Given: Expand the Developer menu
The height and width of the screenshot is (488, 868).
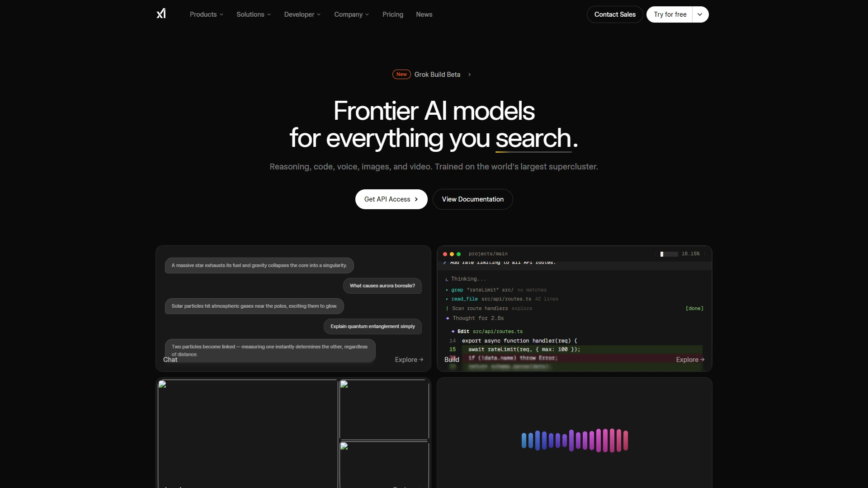Looking at the screenshot, I should pyautogui.click(x=302, y=14).
